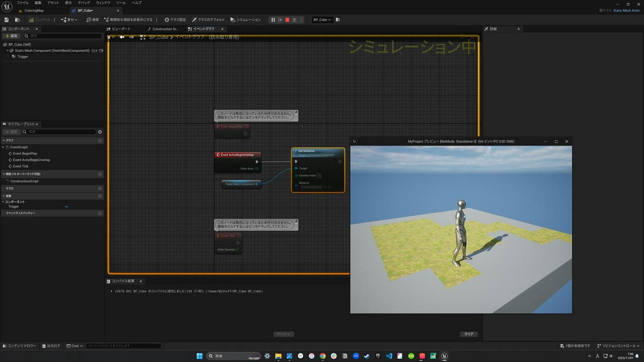Screen dimensions: 644x362
Task: Switch to the ColoringMap tab
Action: point(34,11)
